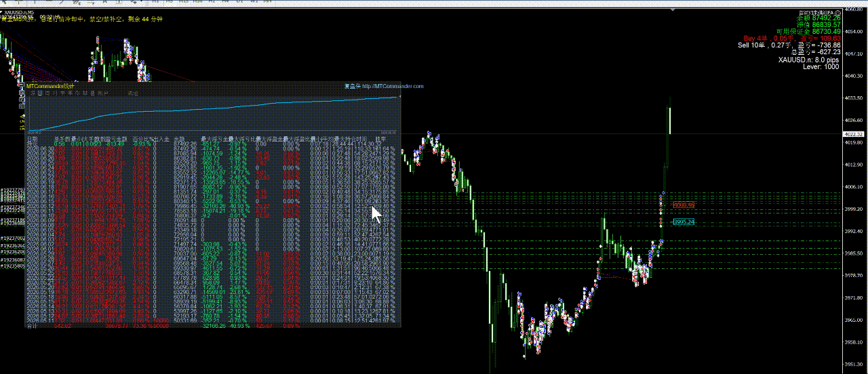Click the 净值 86839.57 readout

(x=820, y=24)
